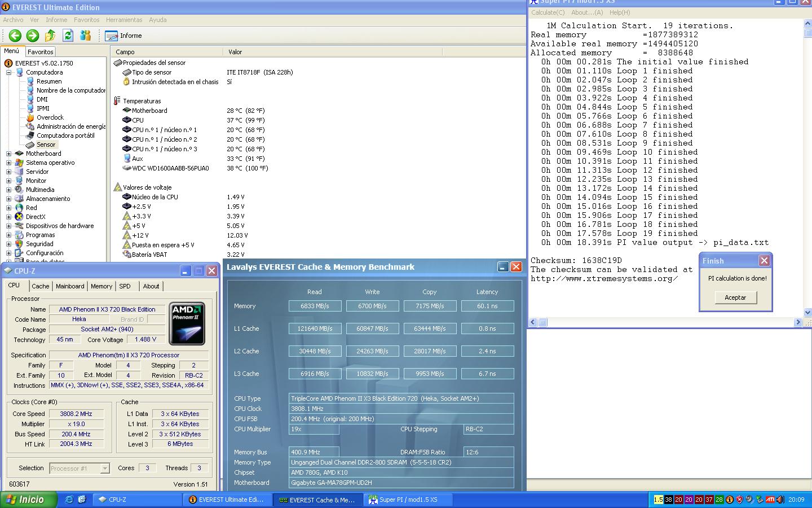812x508 pixels.
Task: Click the Inicio start button
Action: coord(28,500)
